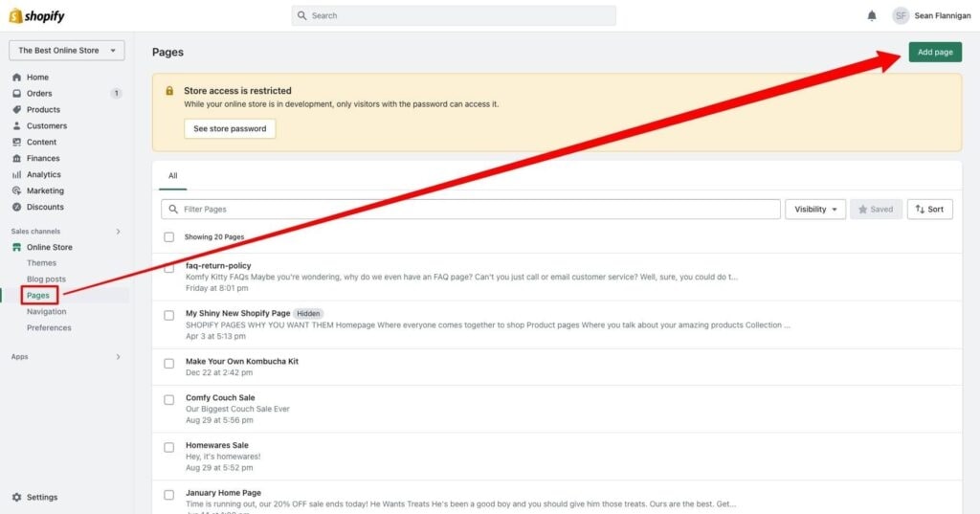This screenshot has width=980, height=514.
Task: Open the Comfy Couch Sale page
Action: (220, 397)
